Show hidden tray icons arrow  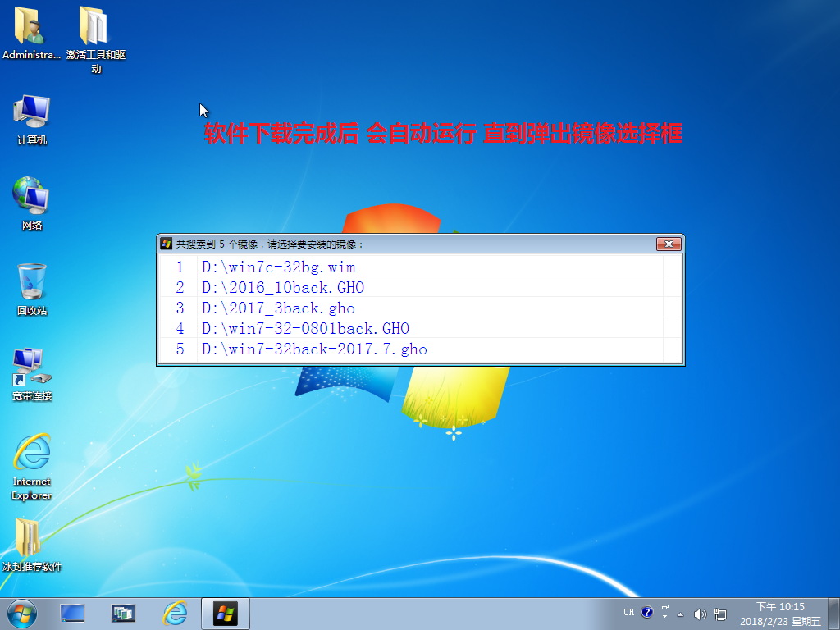coord(680,614)
